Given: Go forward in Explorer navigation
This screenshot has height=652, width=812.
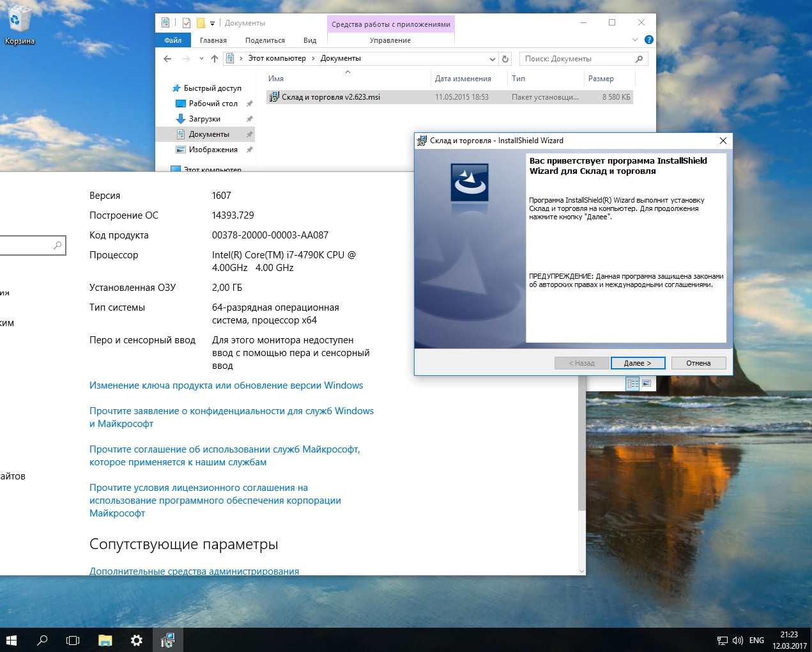Looking at the screenshot, I should click(187, 59).
